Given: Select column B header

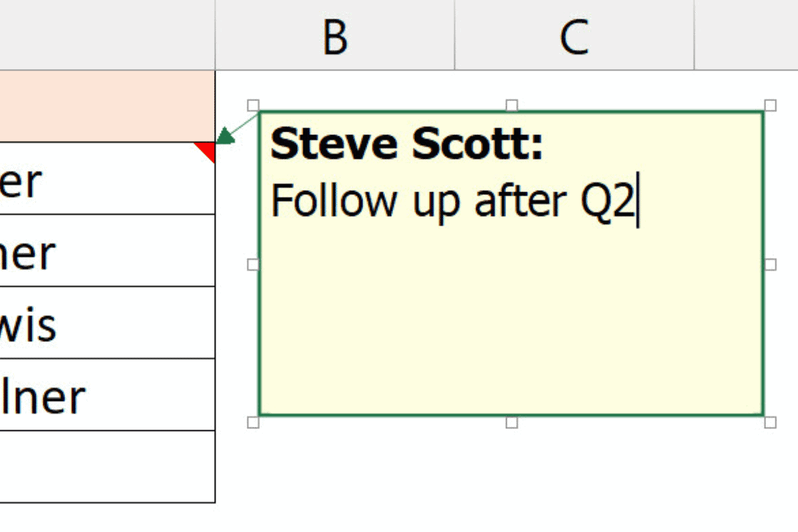Looking at the screenshot, I should coord(334,35).
